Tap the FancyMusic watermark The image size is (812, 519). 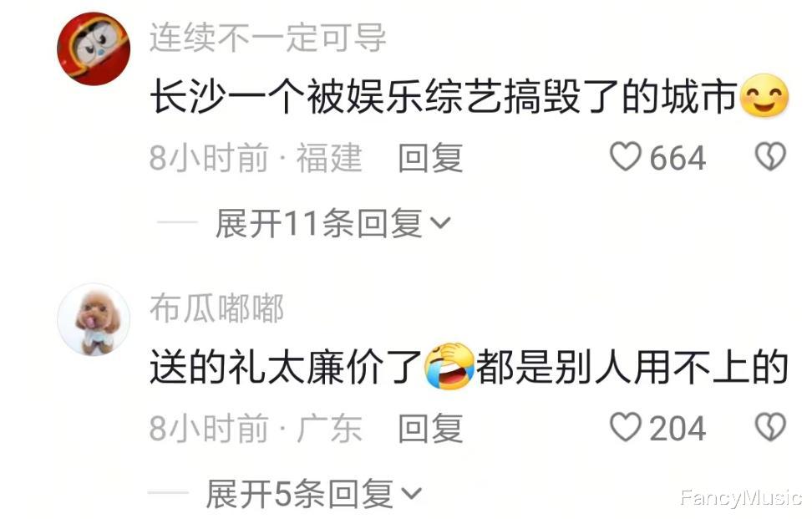click(741, 497)
